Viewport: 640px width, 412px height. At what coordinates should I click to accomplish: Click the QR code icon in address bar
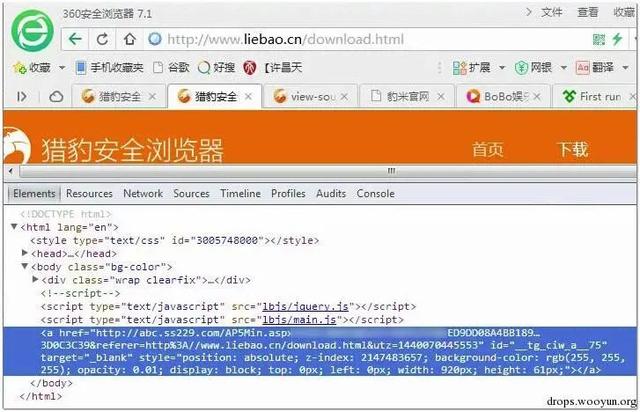pos(599,39)
